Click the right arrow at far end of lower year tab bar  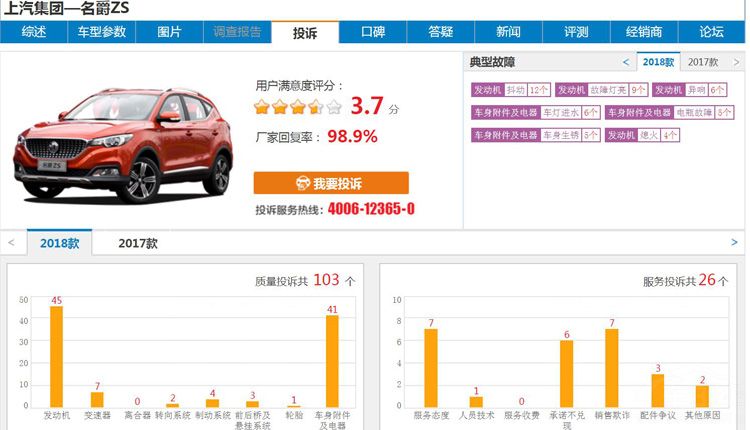[735, 243]
